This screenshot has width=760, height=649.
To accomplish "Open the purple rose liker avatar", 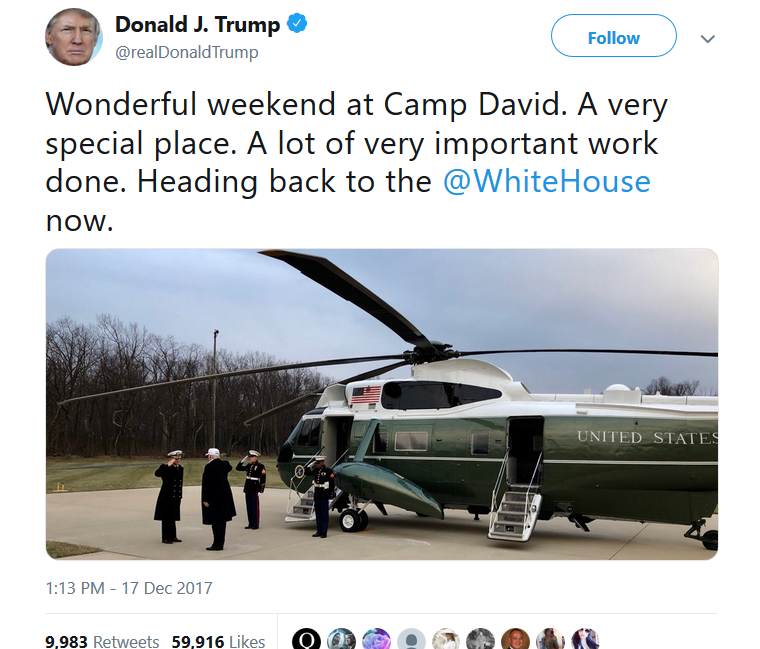I will point(376,639).
